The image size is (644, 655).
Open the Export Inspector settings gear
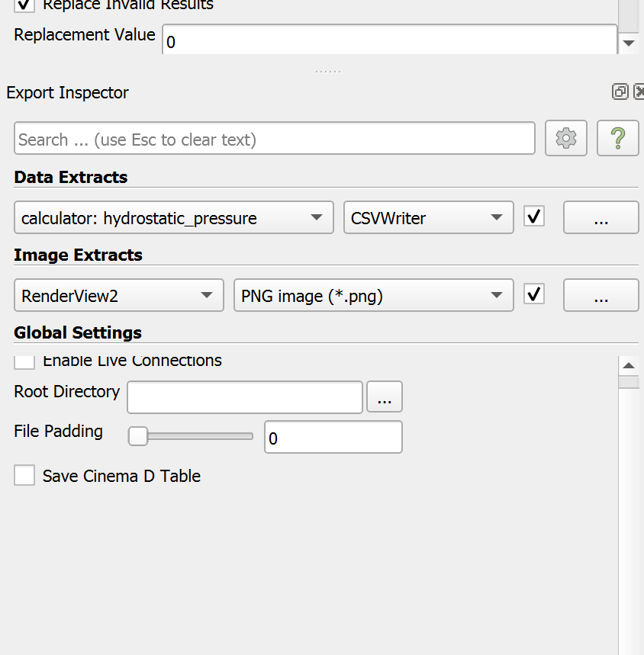click(565, 138)
